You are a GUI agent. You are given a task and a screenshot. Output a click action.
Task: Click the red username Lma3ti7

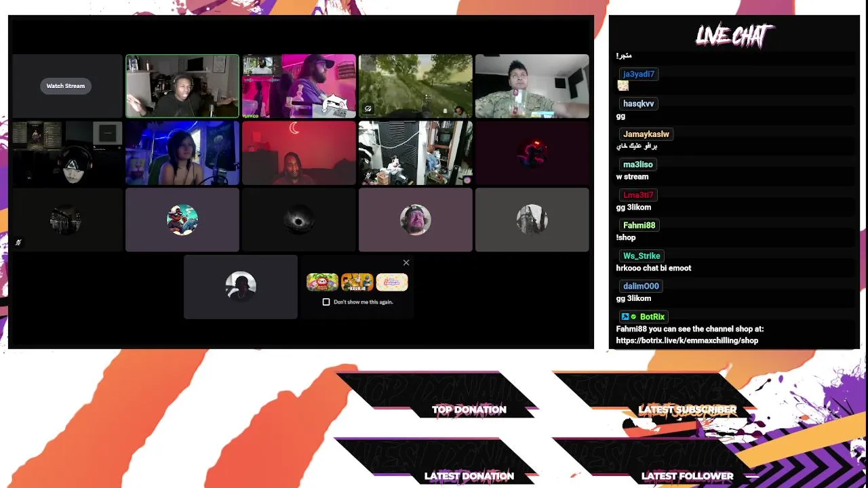click(638, 195)
